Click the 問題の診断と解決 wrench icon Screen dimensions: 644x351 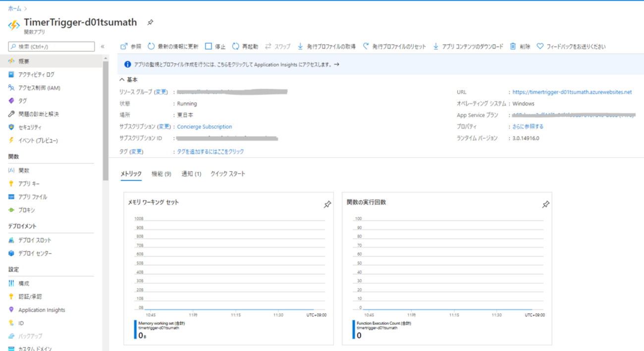click(x=11, y=114)
